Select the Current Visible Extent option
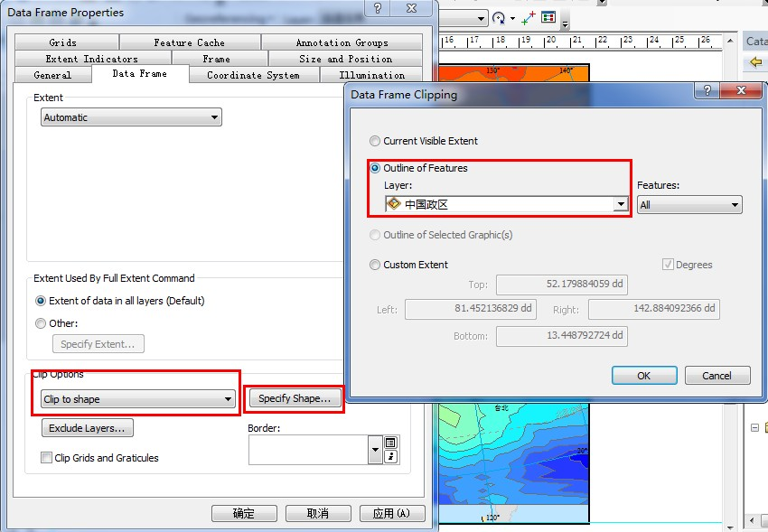768x532 pixels. pyautogui.click(x=375, y=141)
